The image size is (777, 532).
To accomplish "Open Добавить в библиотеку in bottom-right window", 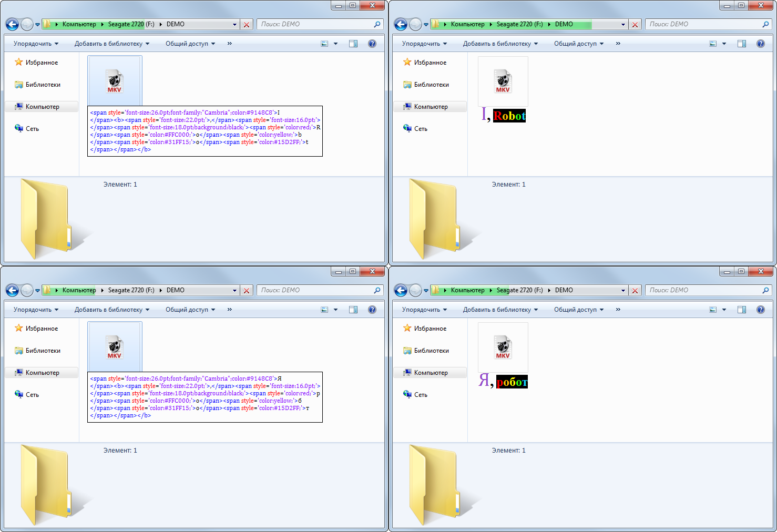I will [500, 310].
